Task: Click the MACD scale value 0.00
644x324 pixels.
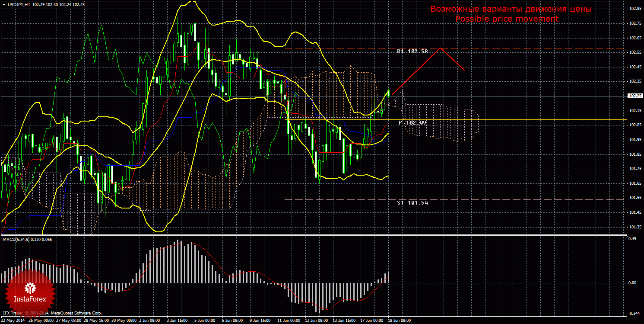Action: pos(632,283)
